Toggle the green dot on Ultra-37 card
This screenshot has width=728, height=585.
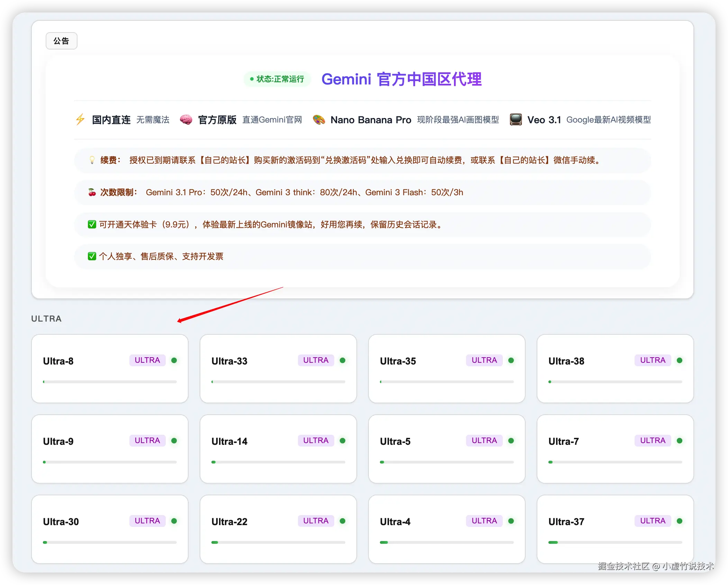pyautogui.click(x=680, y=521)
